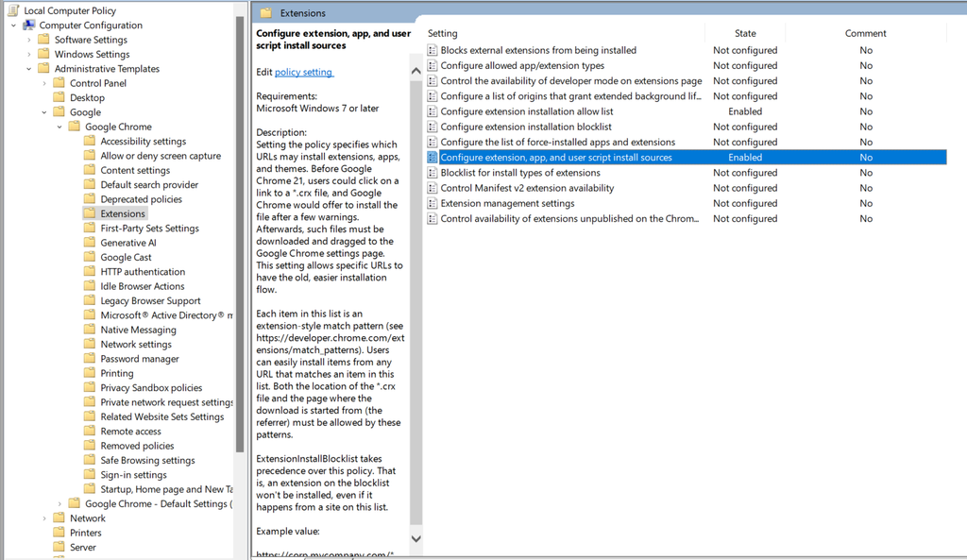Click the Remote access folder icon
Viewport: 967px width, 560px height.
click(90, 431)
